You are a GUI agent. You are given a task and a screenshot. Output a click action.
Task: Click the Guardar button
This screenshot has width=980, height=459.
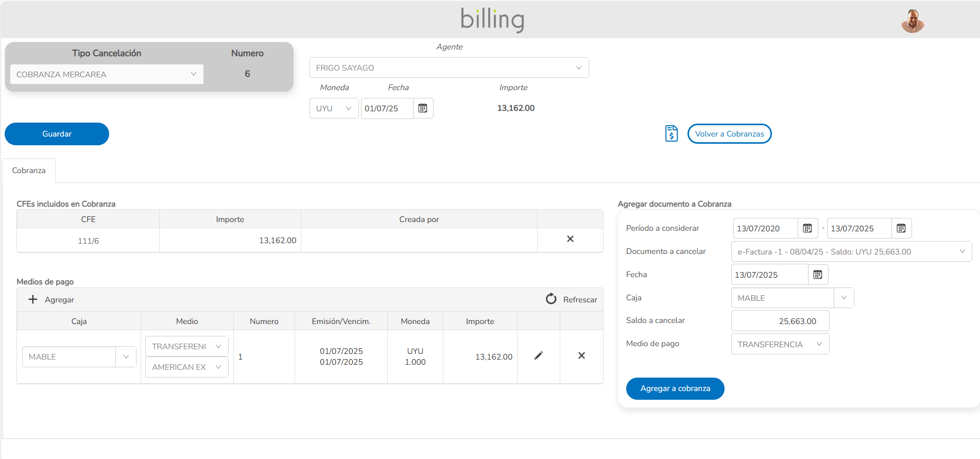(57, 134)
